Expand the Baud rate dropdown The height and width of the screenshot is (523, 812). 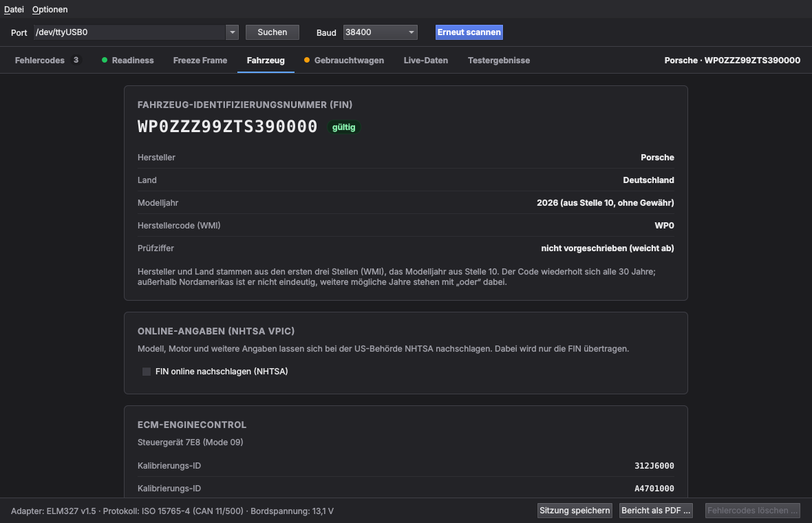coord(381,32)
